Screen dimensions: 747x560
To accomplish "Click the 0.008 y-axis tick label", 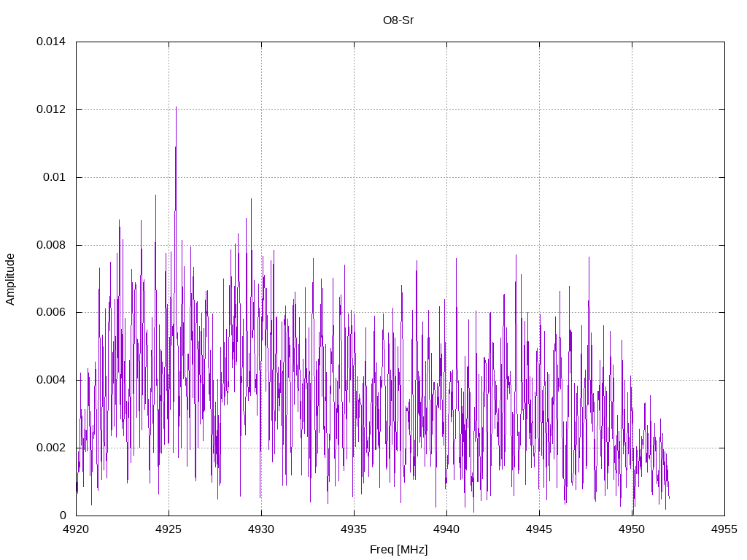I will pyautogui.click(x=51, y=245).
